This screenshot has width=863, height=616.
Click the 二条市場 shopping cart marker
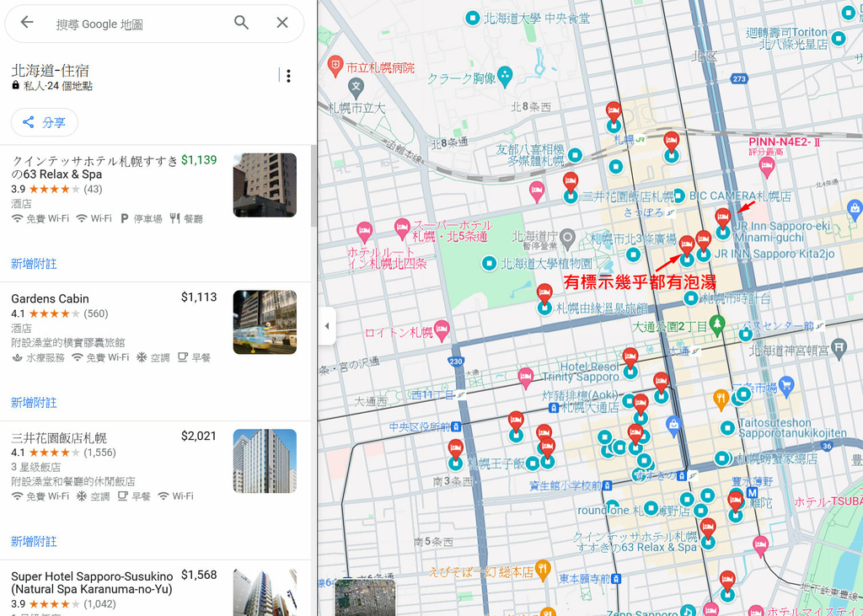(x=786, y=387)
